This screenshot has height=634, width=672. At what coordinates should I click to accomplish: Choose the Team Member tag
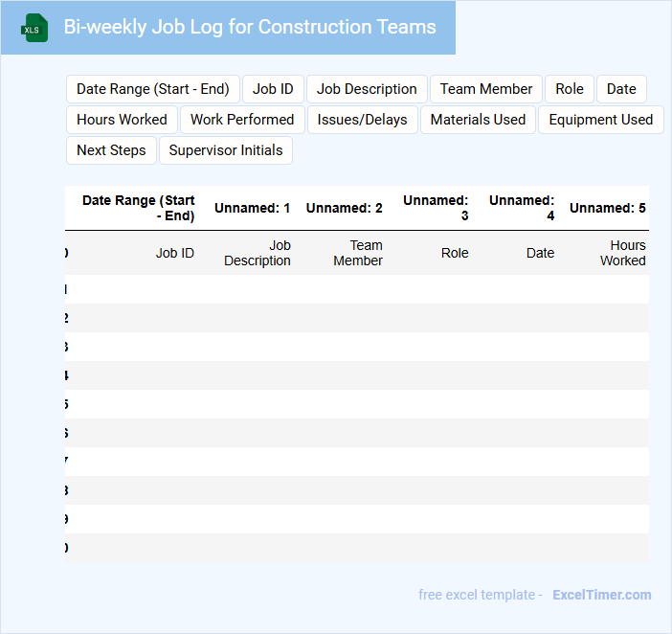[486, 89]
